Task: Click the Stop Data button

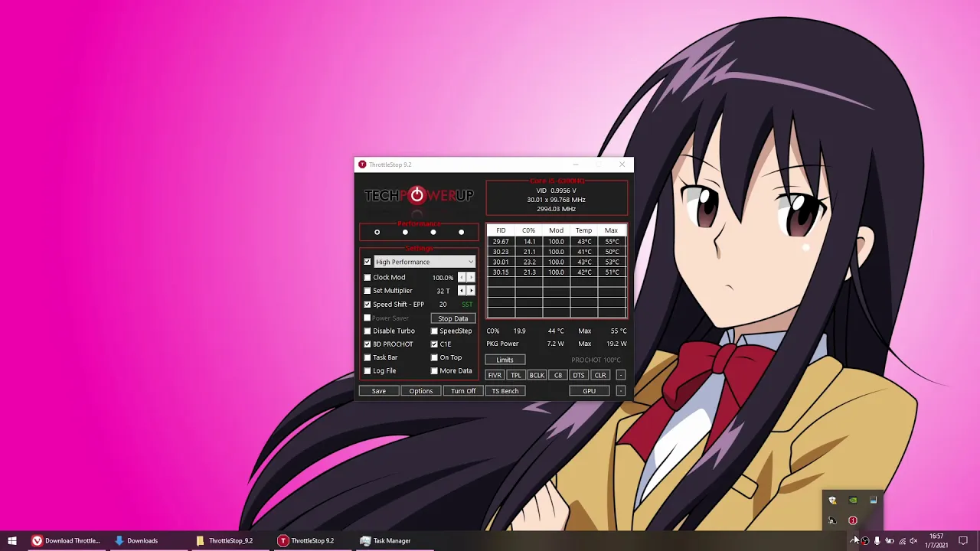Action: [x=452, y=318]
